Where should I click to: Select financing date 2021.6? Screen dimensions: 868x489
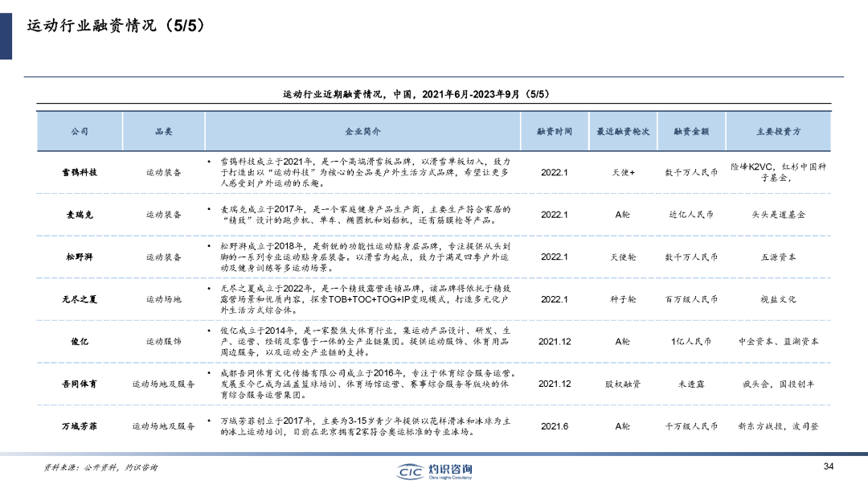pyautogui.click(x=554, y=426)
